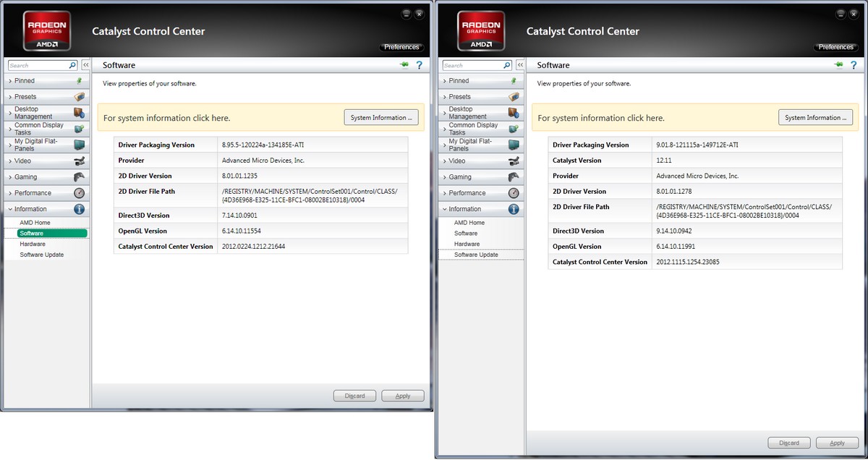Expand the Video chevron in left window
This screenshot has height=460, width=868.
[x=10, y=161]
